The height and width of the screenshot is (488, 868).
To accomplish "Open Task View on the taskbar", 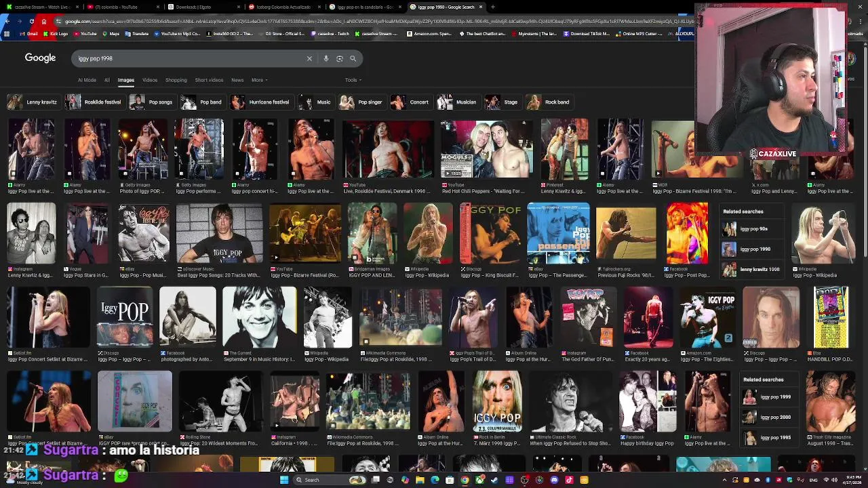I will click(x=376, y=480).
